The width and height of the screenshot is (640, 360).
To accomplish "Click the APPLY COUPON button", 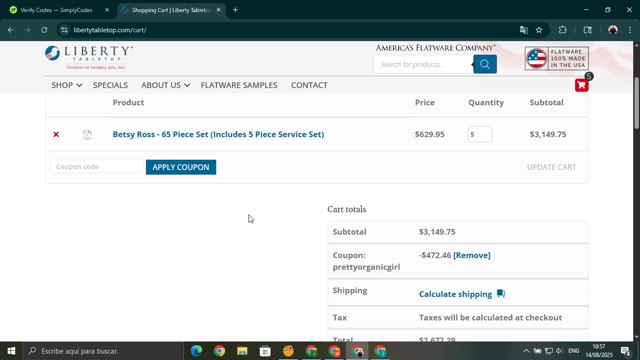I will (181, 167).
